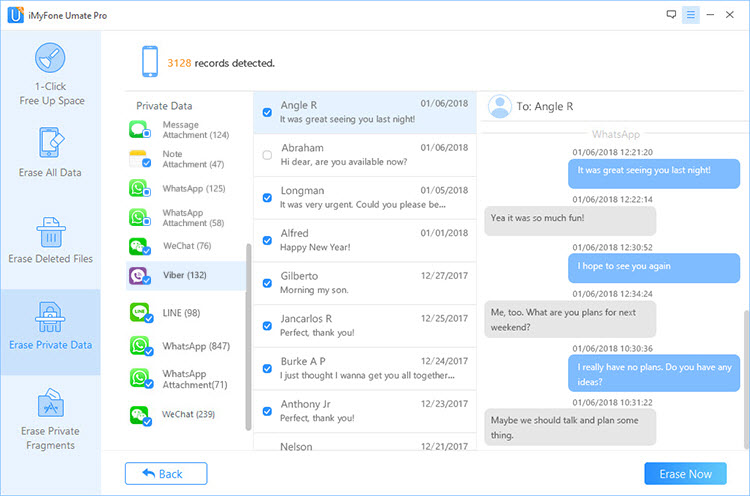750x496 pixels.
Task: Select the Viber (132) category
Action: click(x=186, y=276)
